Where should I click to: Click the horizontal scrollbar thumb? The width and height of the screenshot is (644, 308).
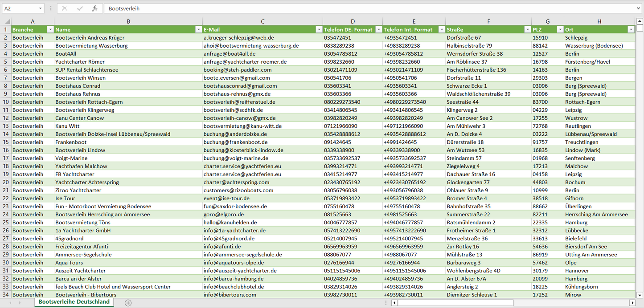pos(455,303)
